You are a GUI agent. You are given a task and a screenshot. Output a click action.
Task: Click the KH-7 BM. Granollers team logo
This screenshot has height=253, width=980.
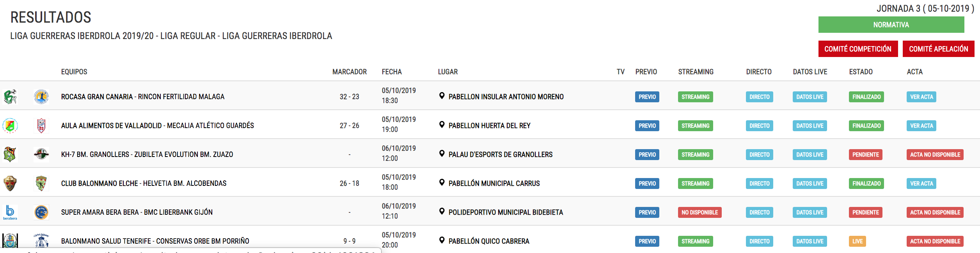tap(10, 154)
